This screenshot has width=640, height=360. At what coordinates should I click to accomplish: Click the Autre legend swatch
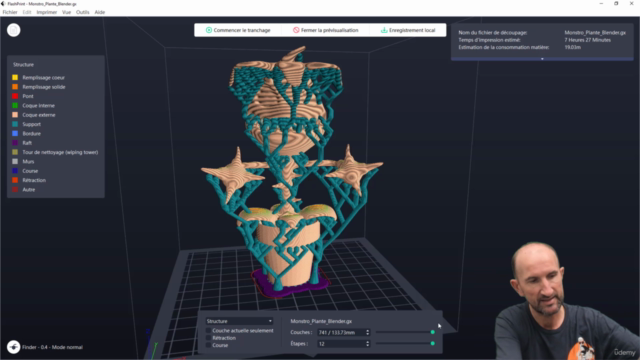[x=15, y=189]
